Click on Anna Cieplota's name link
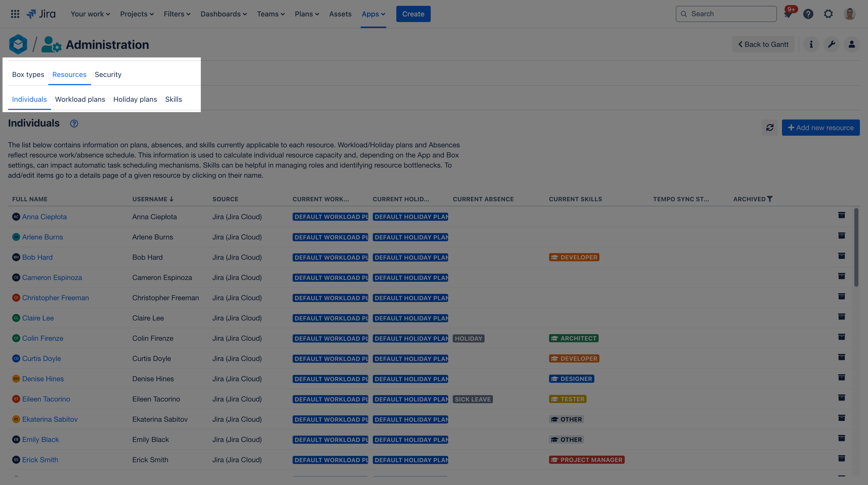Image resolution: width=868 pixels, height=485 pixels. click(44, 216)
